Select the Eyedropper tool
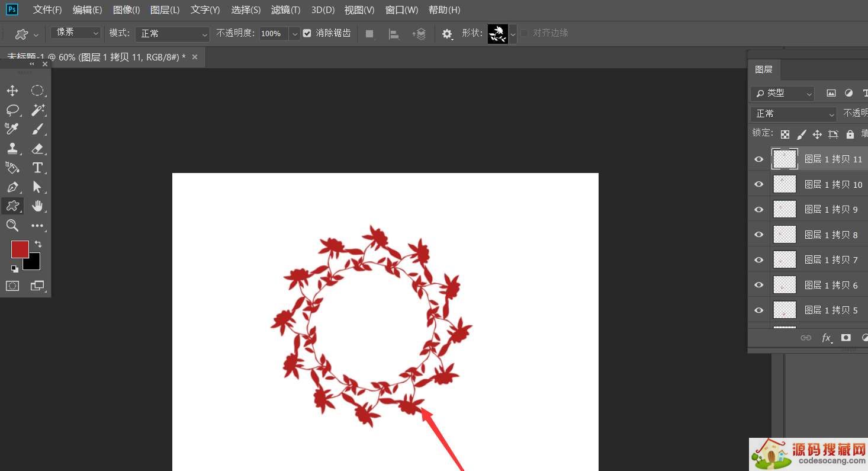This screenshot has height=471, width=868. click(12, 129)
